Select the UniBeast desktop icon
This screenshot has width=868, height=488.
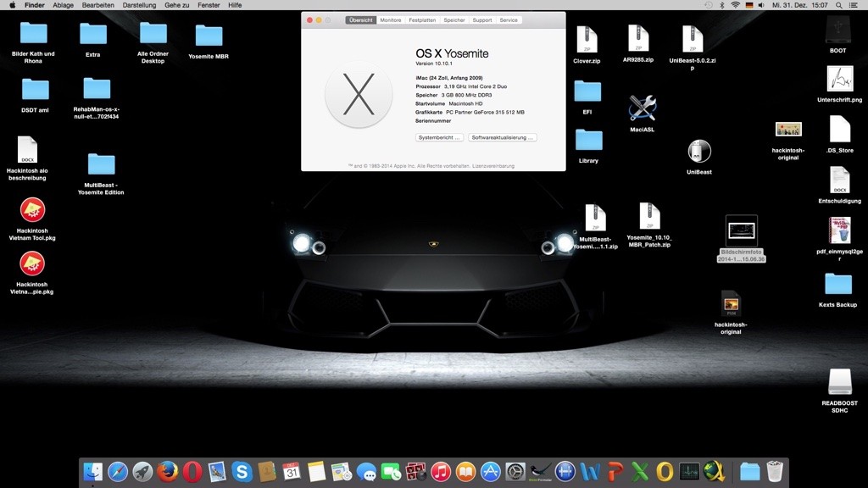[x=698, y=152]
